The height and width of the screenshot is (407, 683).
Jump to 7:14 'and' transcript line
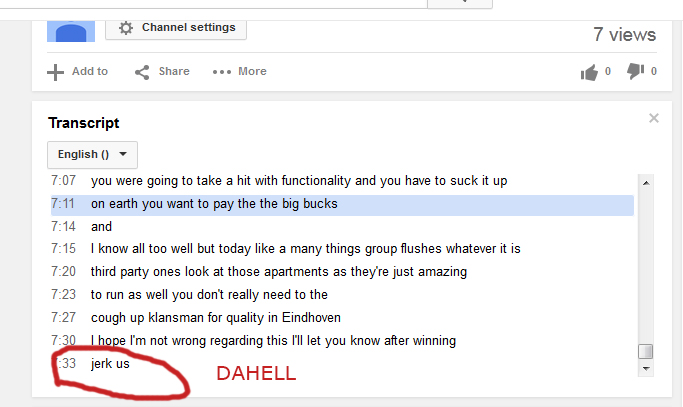point(101,227)
